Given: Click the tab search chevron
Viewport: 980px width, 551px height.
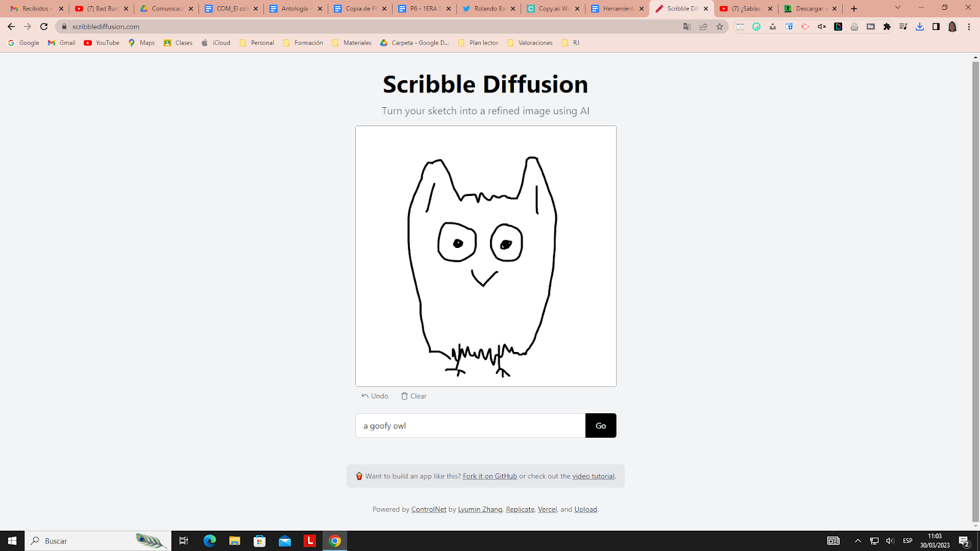Looking at the screenshot, I should (x=897, y=8).
